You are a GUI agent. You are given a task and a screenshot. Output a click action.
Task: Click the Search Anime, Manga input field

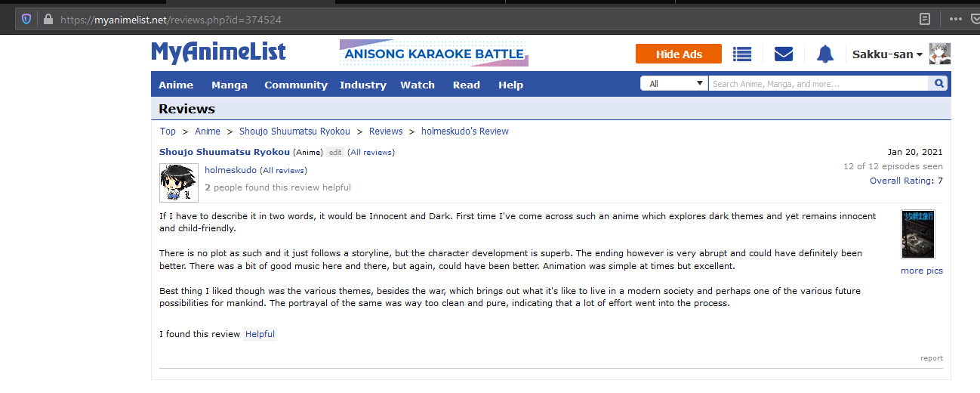tap(819, 84)
